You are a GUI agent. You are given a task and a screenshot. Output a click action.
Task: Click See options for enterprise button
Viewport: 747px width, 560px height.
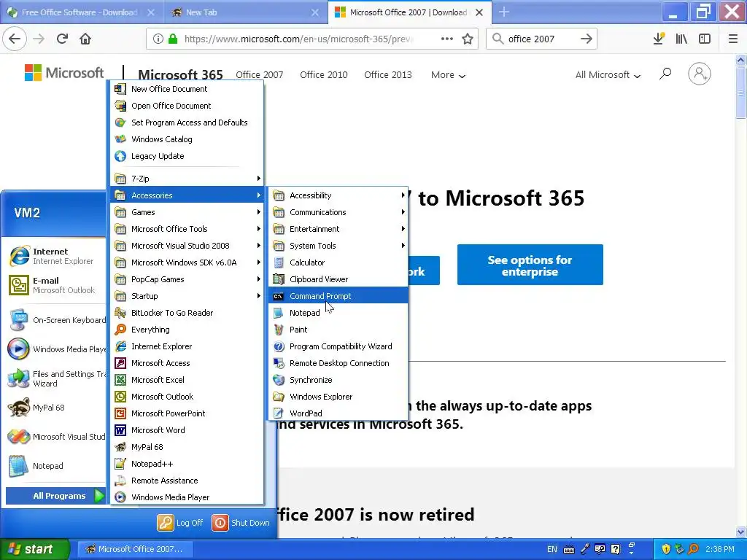(530, 265)
